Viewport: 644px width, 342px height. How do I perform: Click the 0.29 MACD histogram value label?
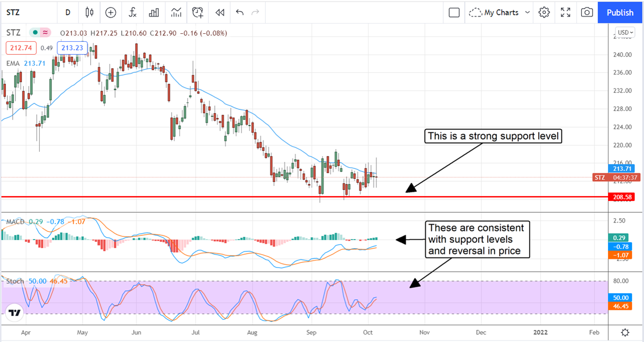pyautogui.click(x=619, y=237)
